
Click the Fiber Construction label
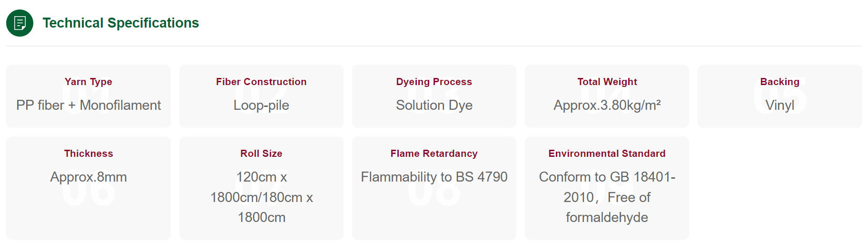coord(261,82)
